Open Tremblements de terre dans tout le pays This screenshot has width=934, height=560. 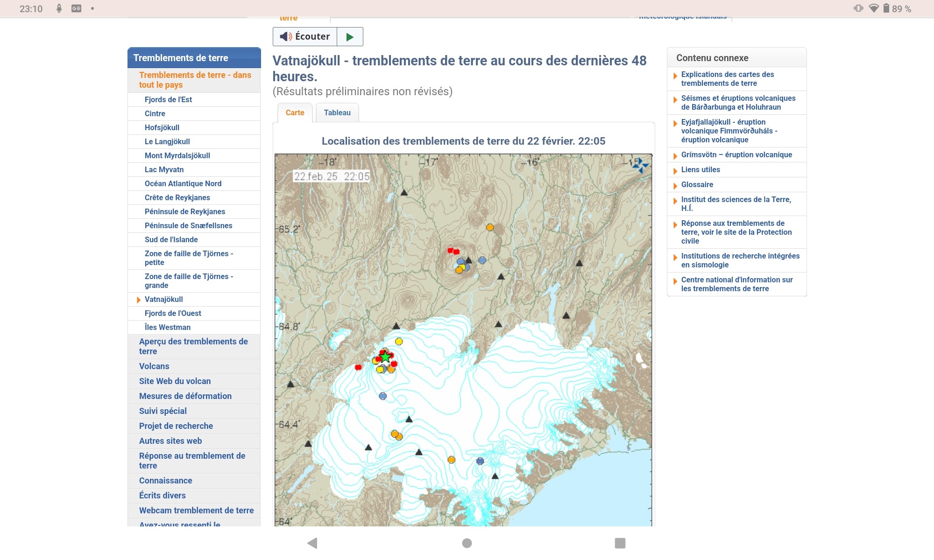(x=195, y=80)
